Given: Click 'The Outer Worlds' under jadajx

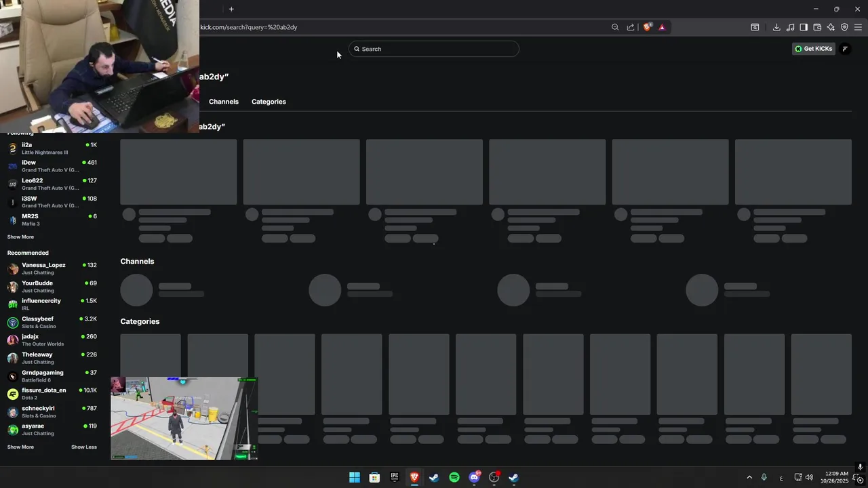Looking at the screenshot, I should (43, 344).
